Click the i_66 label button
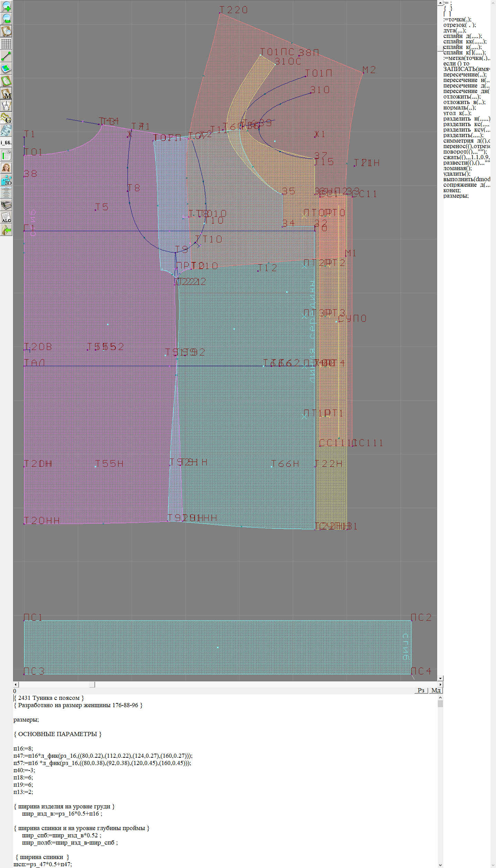The width and height of the screenshot is (496, 868). pos(6,143)
